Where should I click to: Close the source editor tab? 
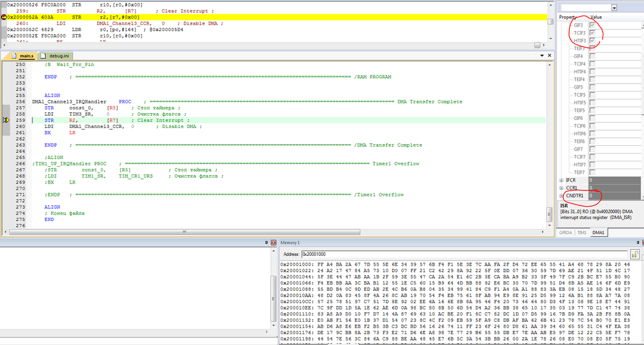pos(550,56)
